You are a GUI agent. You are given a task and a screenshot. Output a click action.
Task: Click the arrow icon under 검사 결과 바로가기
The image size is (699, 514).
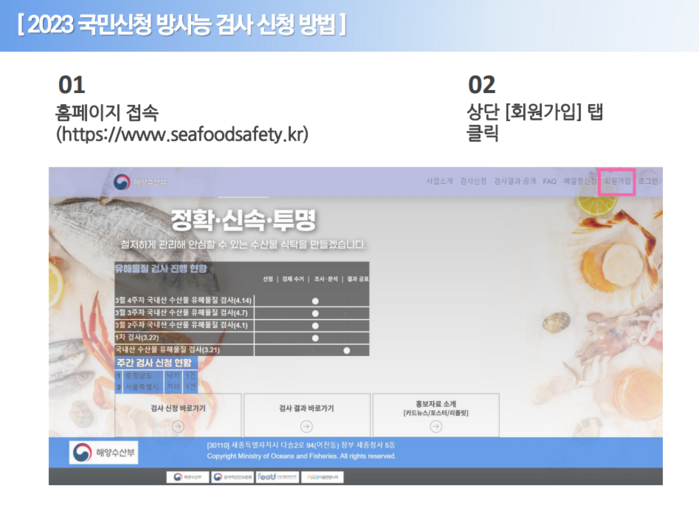(306, 427)
